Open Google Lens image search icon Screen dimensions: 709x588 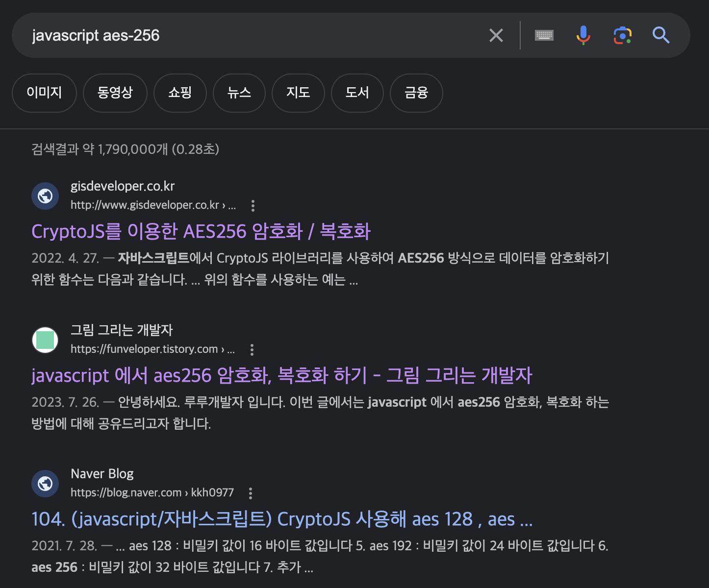[623, 35]
